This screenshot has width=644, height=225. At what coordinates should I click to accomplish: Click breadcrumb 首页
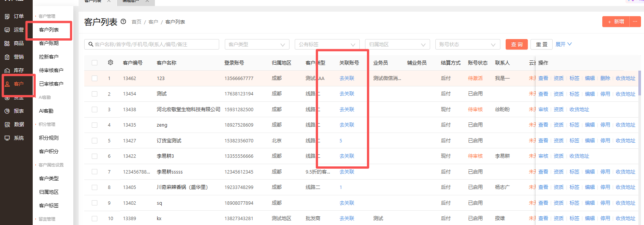[136, 22]
